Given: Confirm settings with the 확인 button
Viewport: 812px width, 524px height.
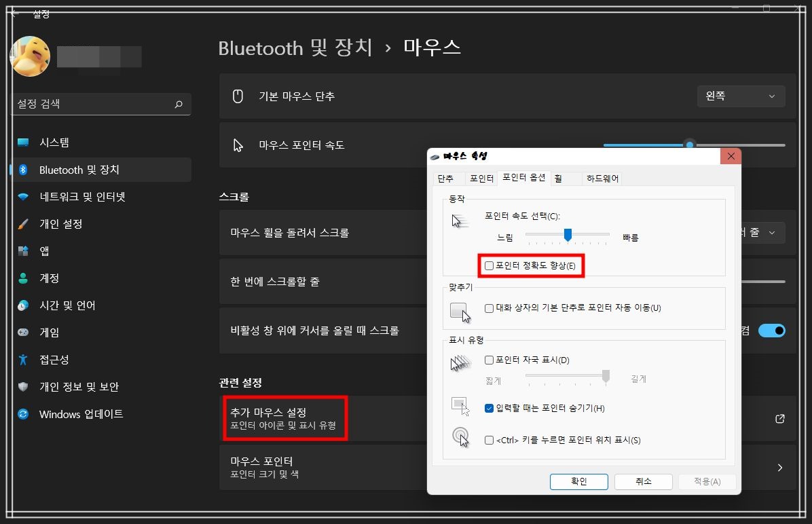Looking at the screenshot, I should (578, 481).
